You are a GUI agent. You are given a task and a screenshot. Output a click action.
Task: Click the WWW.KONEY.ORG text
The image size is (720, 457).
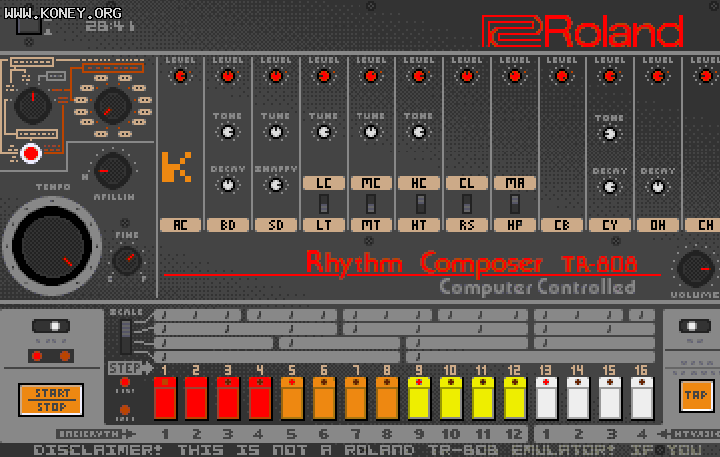[63, 13]
